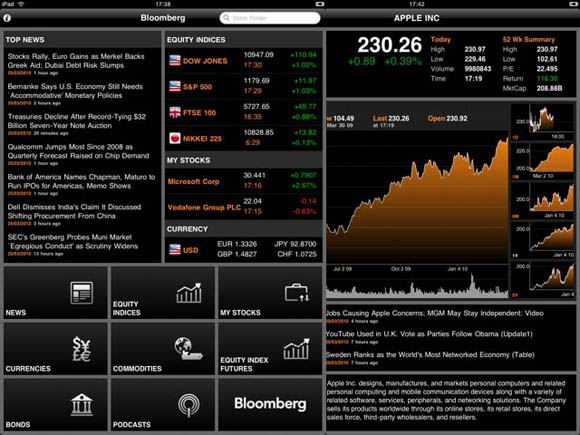Tap Japan flag next to NIKKEI 225
The width and height of the screenshot is (580, 435).
click(x=175, y=138)
